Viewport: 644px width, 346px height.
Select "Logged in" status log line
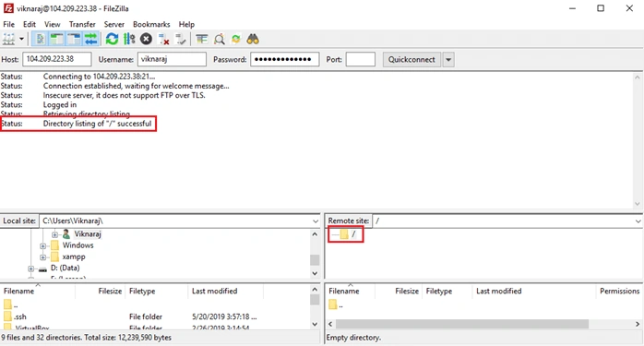(x=60, y=105)
